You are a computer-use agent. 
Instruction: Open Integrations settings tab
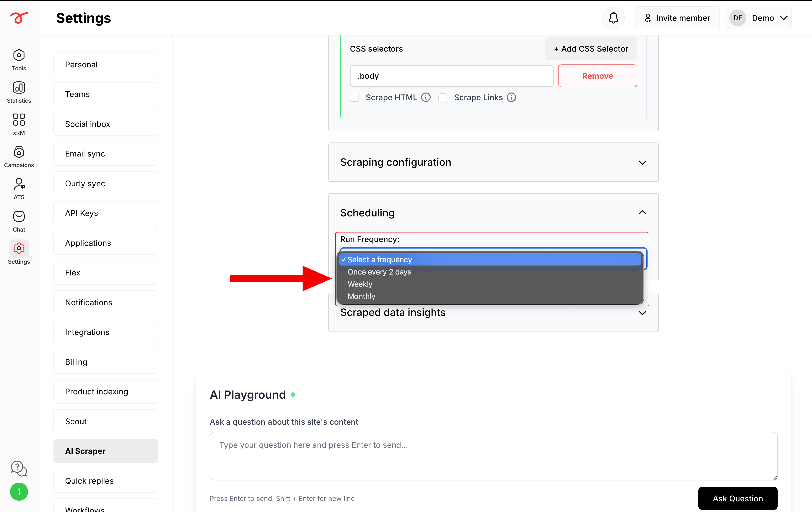(105, 332)
